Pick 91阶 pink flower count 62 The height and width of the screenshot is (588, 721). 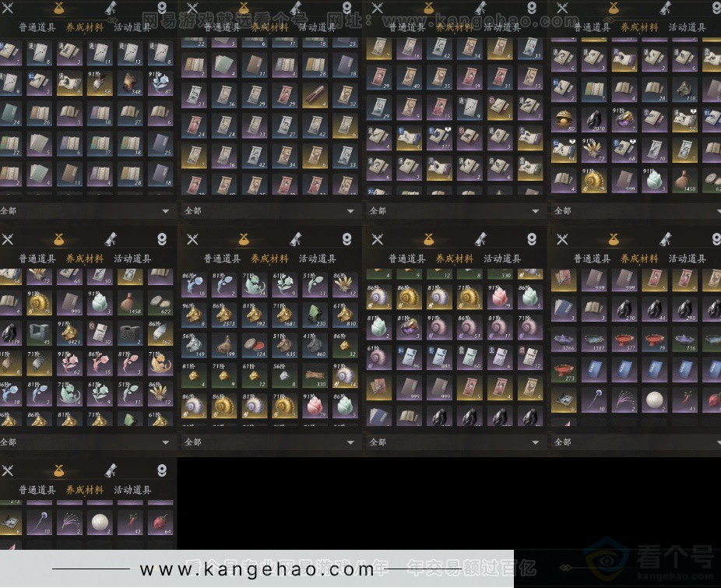tap(69, 363)
